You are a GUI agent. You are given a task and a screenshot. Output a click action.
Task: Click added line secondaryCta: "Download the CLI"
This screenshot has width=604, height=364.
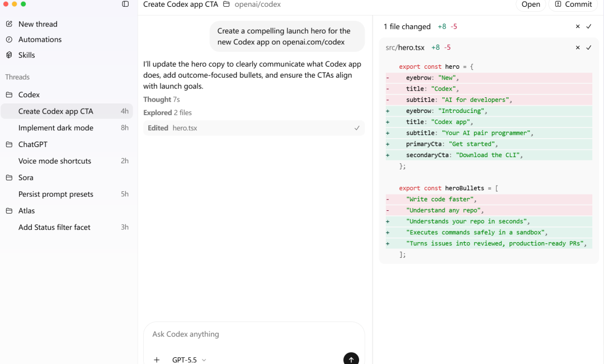tap(489, 155)
